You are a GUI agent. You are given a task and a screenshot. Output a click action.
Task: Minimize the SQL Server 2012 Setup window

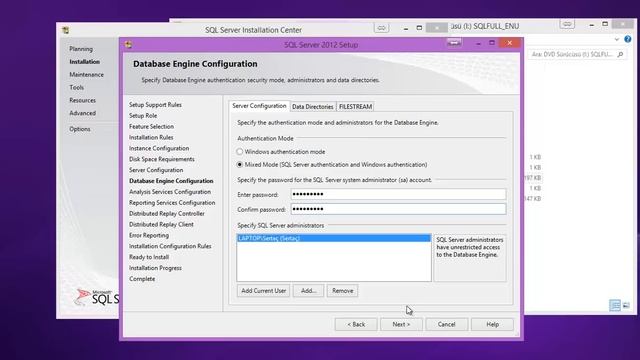point(478,43)
